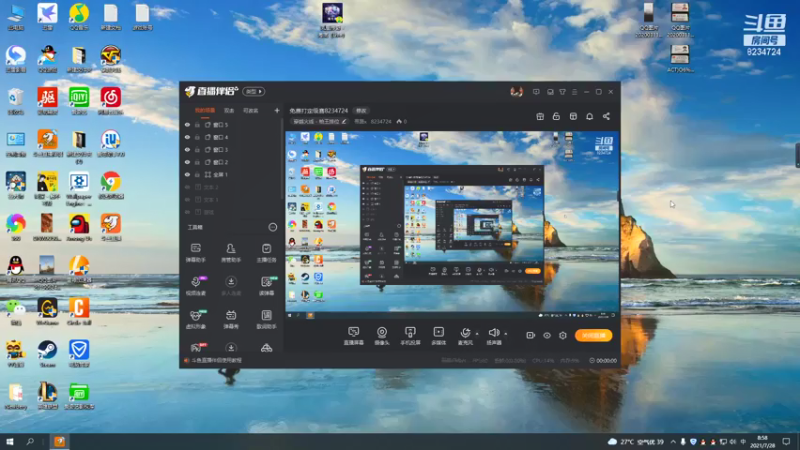Open notifications bell in companion header
The image size is (800, 450).
pos(589,116)
